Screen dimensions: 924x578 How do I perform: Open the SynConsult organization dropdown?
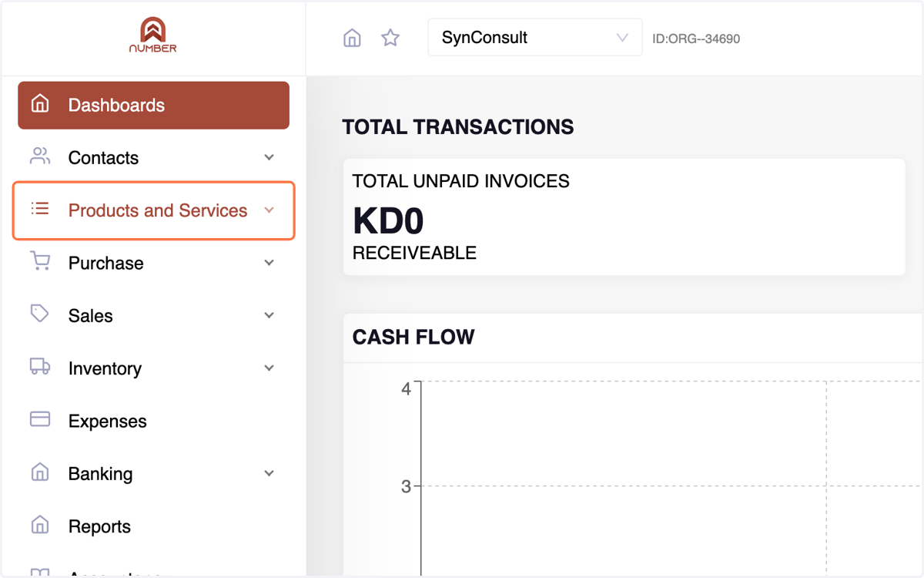[535, 38]
